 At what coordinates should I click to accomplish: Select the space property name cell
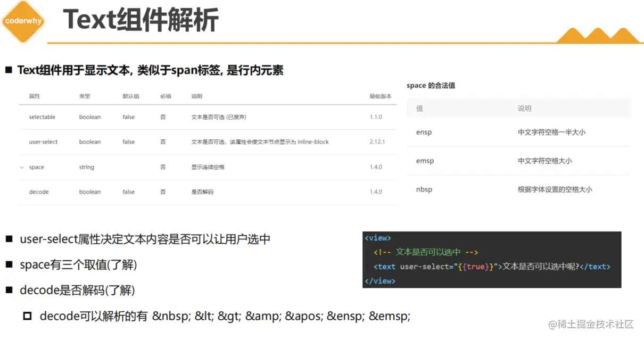(x=36, y=167)
